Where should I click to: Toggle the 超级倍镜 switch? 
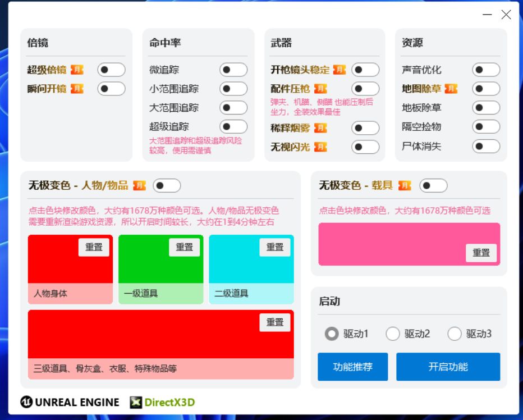point(112,70)
